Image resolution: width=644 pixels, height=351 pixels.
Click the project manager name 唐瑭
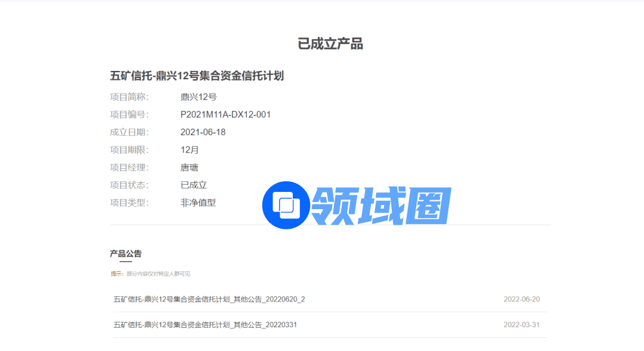click(190, 167)
